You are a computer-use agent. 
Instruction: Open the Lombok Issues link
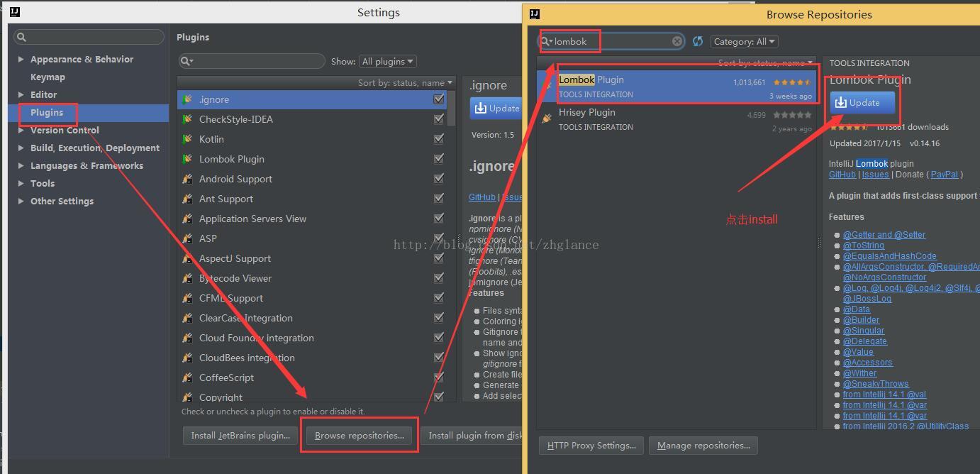pyautogui.click(x=876, y=175)
